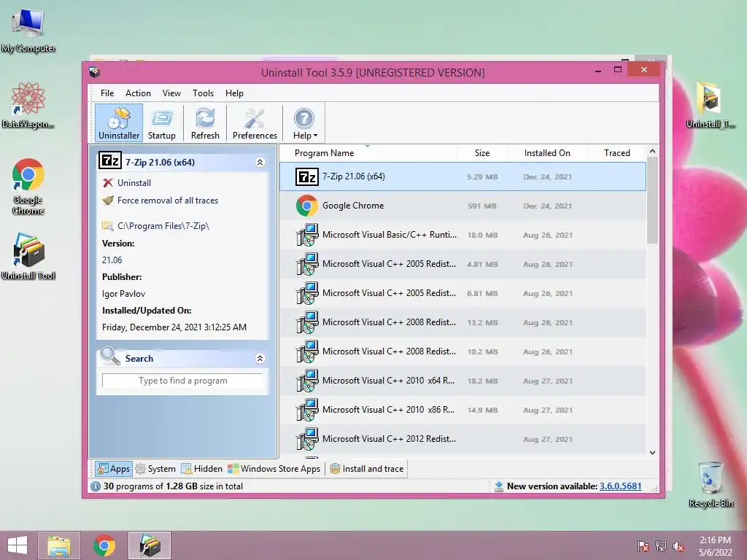Open the File menu
Screen dimensions: 747x560
[107, 93]
